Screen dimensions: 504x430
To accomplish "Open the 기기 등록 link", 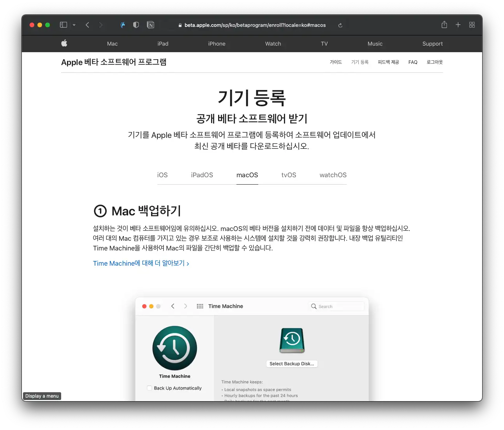I will [x=360, y=62].
